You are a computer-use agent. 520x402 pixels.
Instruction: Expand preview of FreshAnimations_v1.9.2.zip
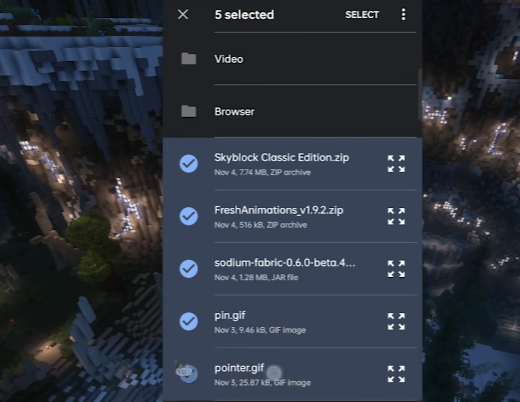click(x=396, y=216)
